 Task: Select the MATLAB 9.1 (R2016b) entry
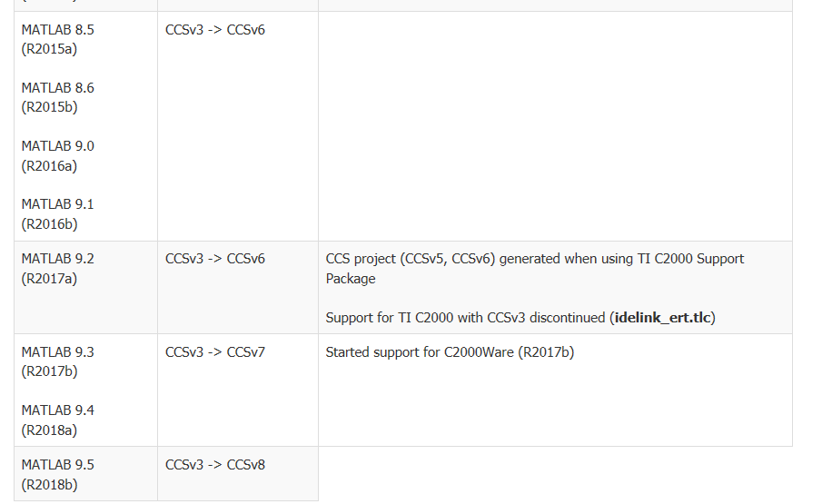pyautogui.click(x=57, y=213)
